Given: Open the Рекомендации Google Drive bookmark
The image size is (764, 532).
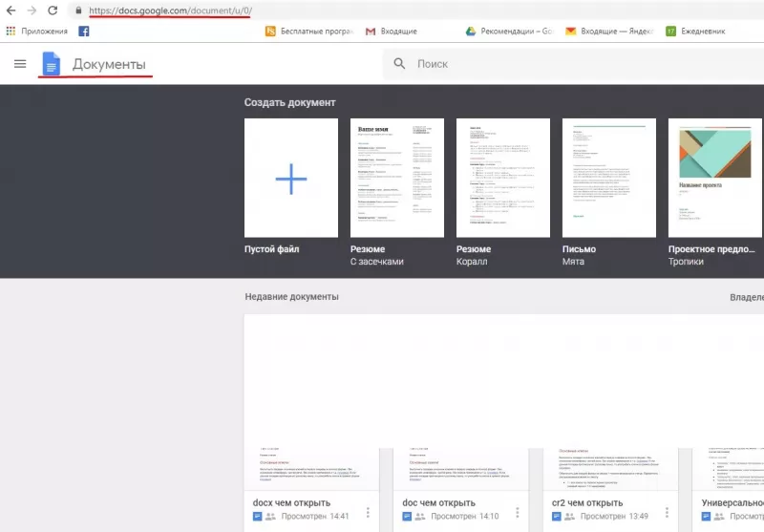Looking at the screenshot, I should coord(509,32).
